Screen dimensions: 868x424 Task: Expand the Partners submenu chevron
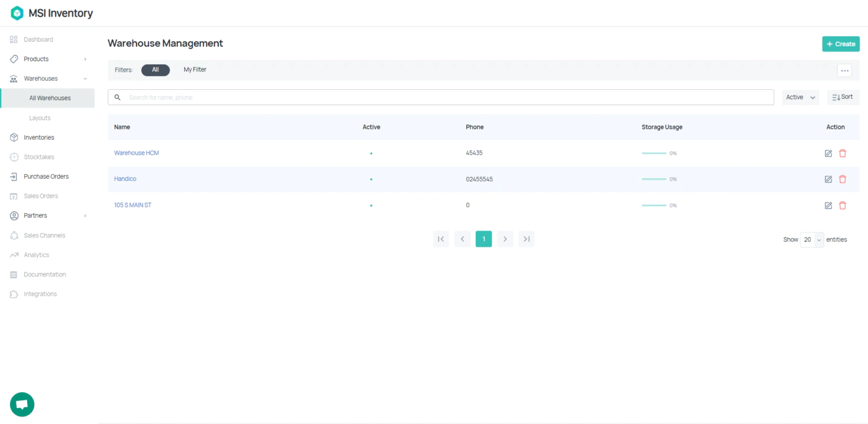click(85, 215)
